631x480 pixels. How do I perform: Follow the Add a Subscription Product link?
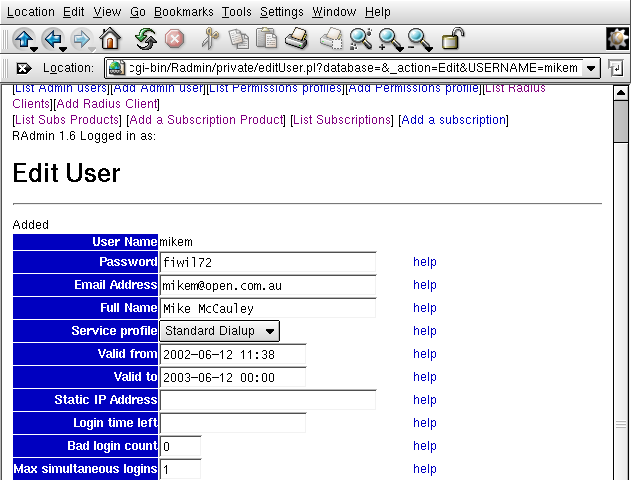coord(206,120)
